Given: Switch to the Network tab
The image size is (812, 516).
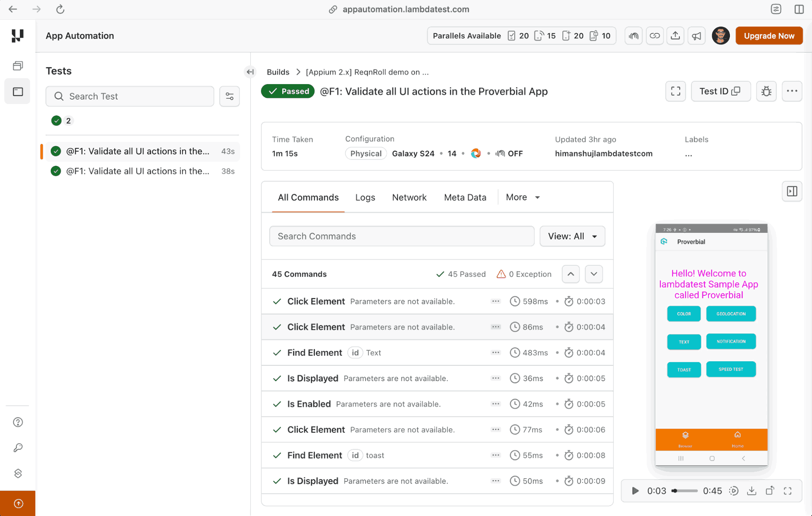Looking at the screenshot, I should click(x=409, y=197).
